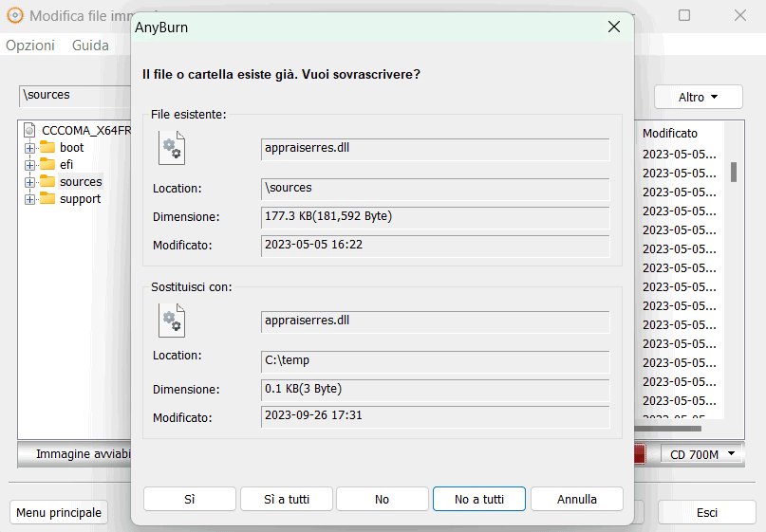766x532 pixels.
Task: Click the Esci button
Action: tap(707, 512)
